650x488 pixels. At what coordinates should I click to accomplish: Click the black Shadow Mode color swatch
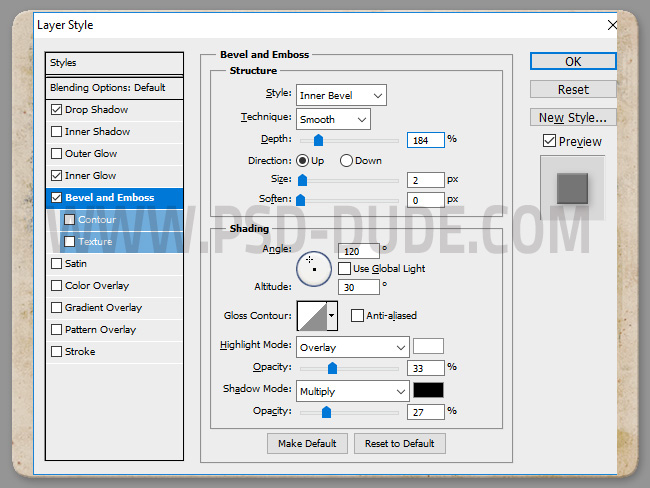(428, 391)
